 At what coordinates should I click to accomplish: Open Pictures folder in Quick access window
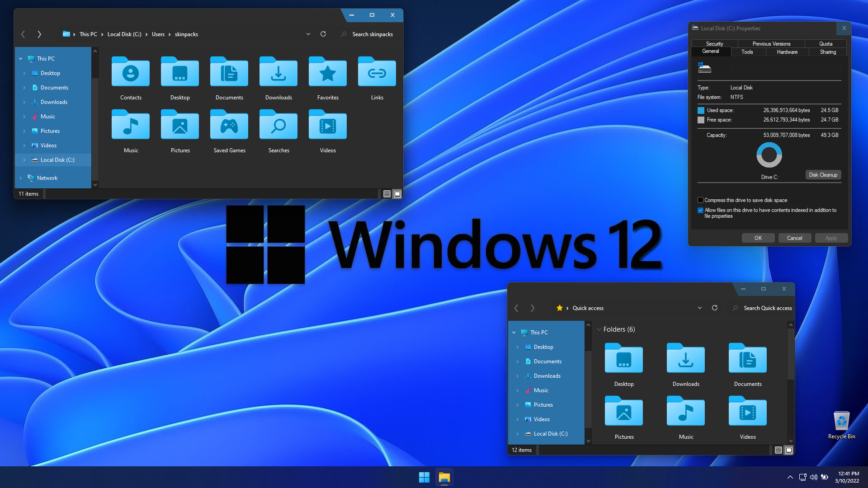click(624, 417)
